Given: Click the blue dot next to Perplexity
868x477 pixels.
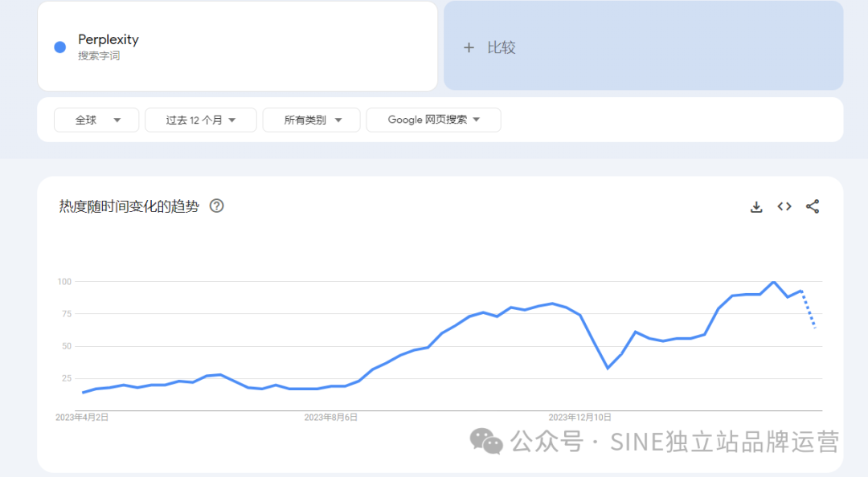Looking at the screenshot, I should tap(59, 47).
